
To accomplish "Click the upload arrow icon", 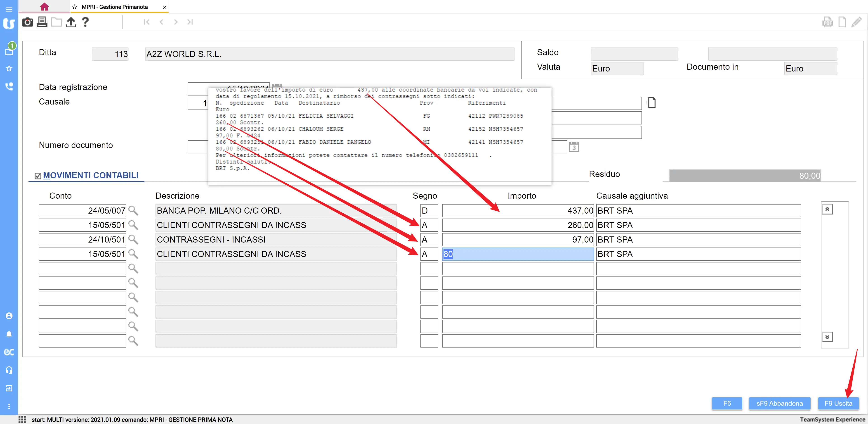I will [x=71, y=22].
